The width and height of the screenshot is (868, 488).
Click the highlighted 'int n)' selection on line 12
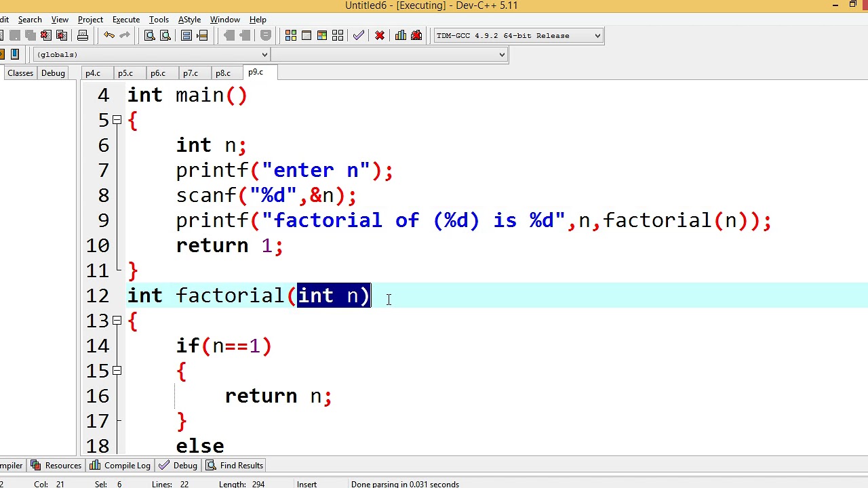pyautogui.click(x=334, y=296)
